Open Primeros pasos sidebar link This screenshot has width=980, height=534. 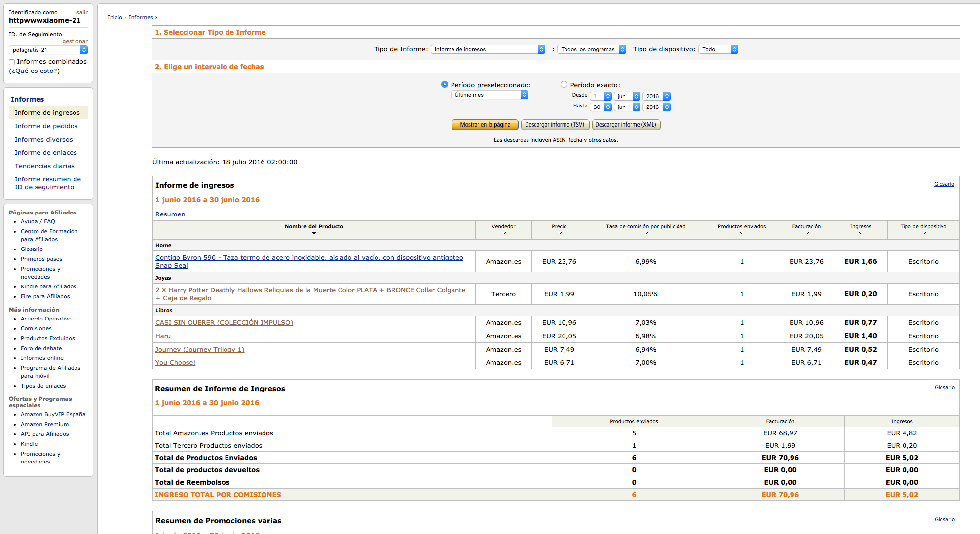pos(41,259)
